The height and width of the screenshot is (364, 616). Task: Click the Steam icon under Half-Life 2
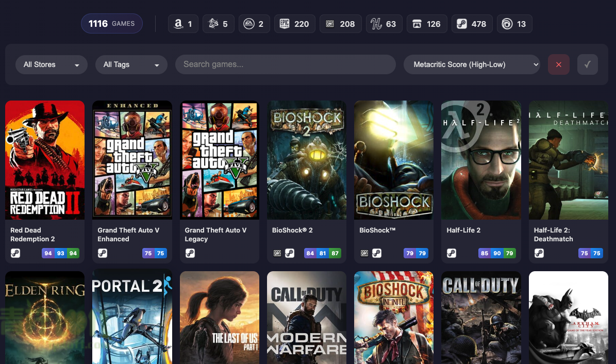pyautogui.click(x=452, y=253)
